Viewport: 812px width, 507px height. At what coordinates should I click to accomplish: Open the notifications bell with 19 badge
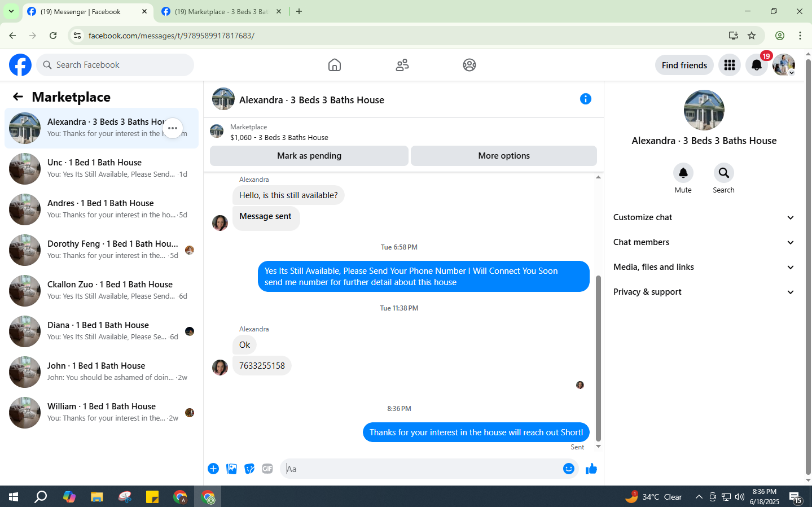(757, 65)
